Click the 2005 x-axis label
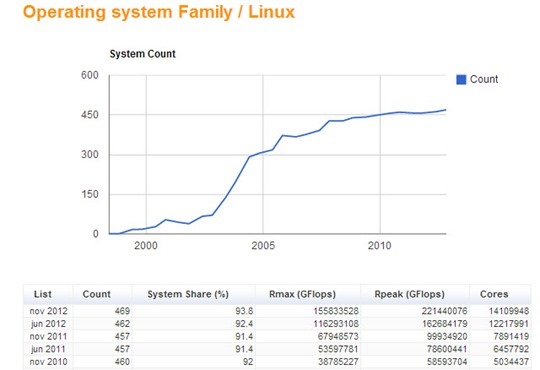 (x=263, y=246)
